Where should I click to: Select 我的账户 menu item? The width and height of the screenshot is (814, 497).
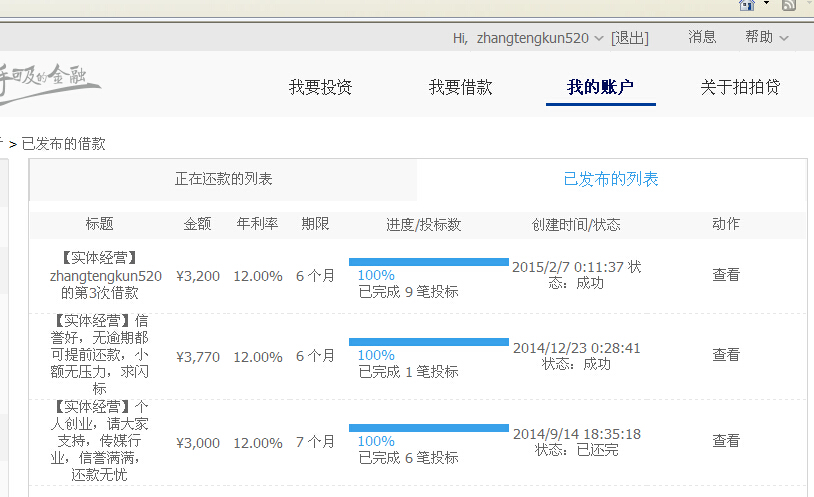tap(601, 87)
